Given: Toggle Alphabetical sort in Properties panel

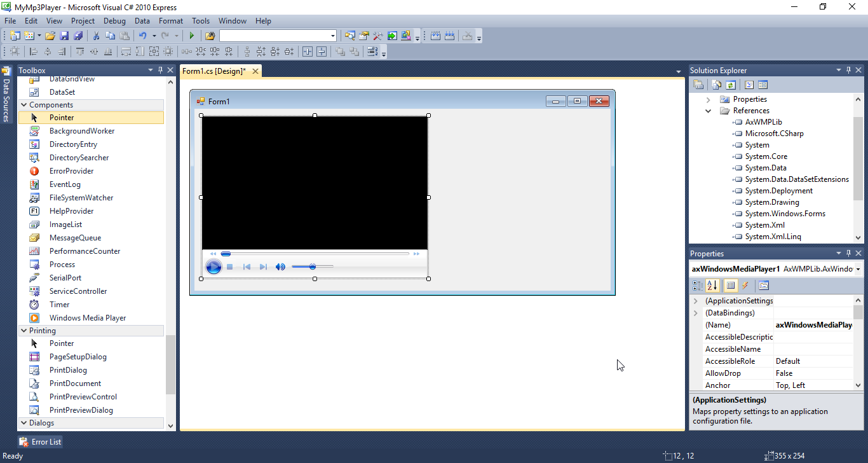Looking at the screenshot, I should (x=714, y=286).
